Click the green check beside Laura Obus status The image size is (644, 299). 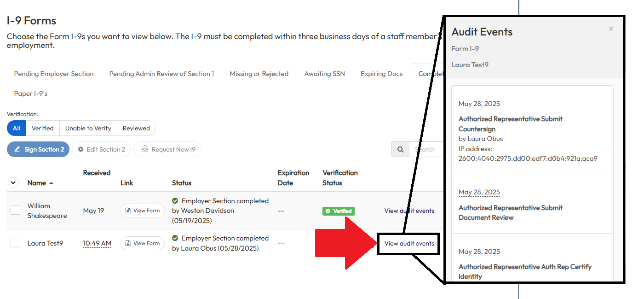click(175, 238)
